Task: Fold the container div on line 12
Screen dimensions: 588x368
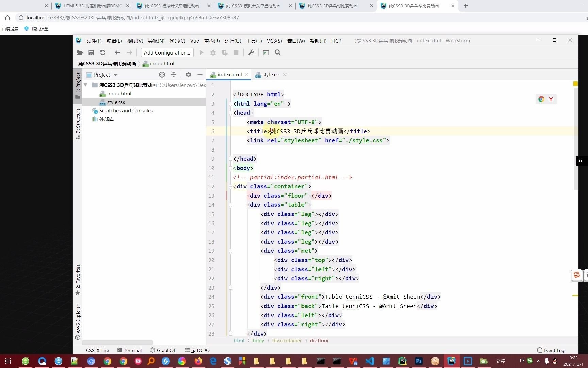Action: pyautogui.click(x=230, y=186)
